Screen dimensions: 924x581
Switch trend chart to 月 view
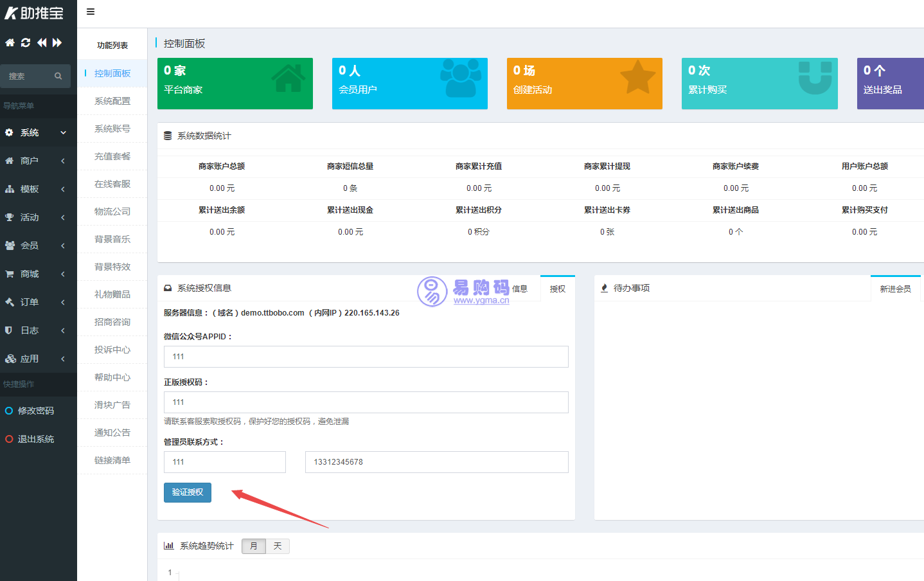[x=254, y=546]
